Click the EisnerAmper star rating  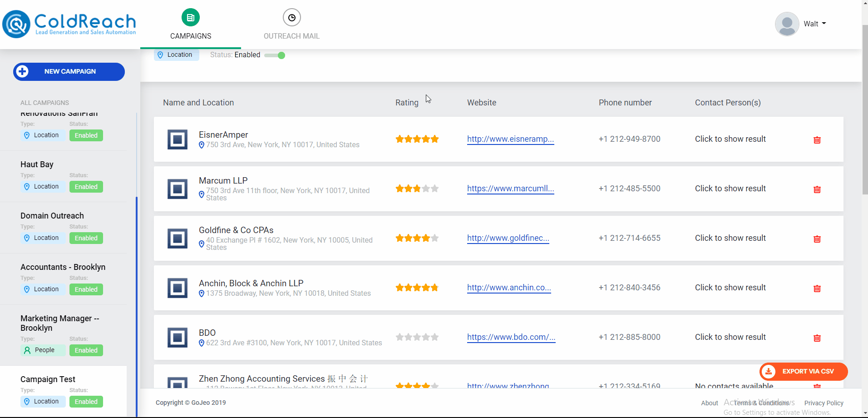tap(417, 139)
